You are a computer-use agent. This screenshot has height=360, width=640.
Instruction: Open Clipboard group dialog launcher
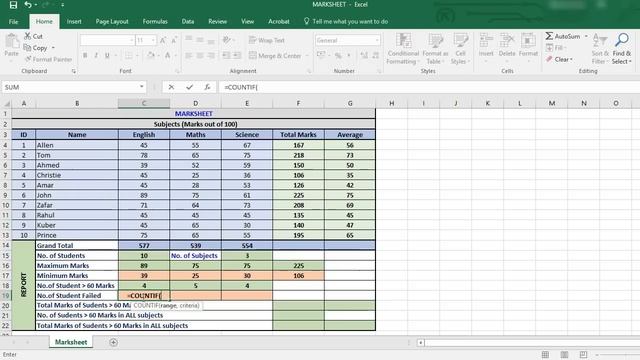pyautogui.click(x=74, y=71)
